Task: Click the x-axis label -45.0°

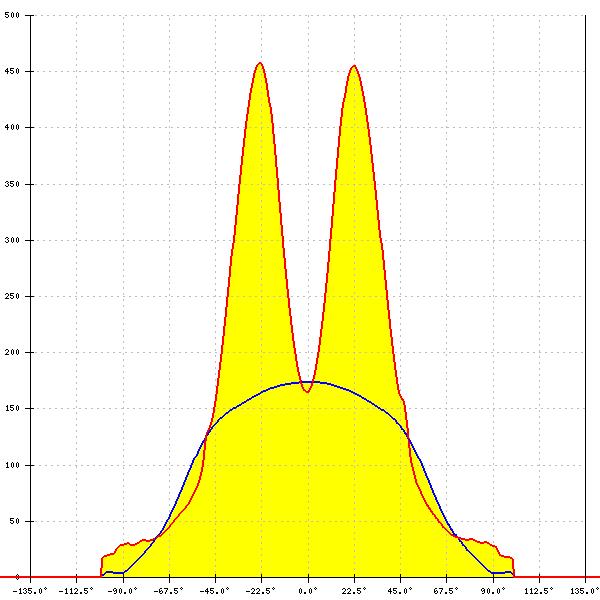Action: [x=215, y=591]
